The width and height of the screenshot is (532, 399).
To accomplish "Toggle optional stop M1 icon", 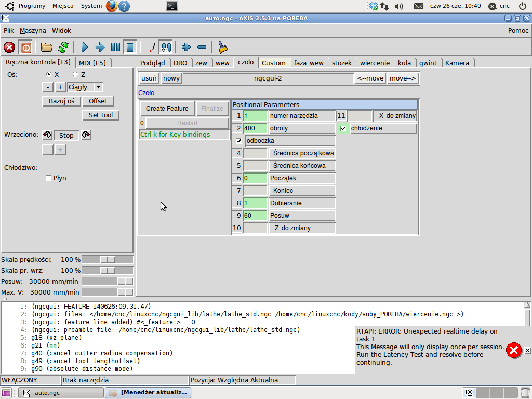I will 166,47.
